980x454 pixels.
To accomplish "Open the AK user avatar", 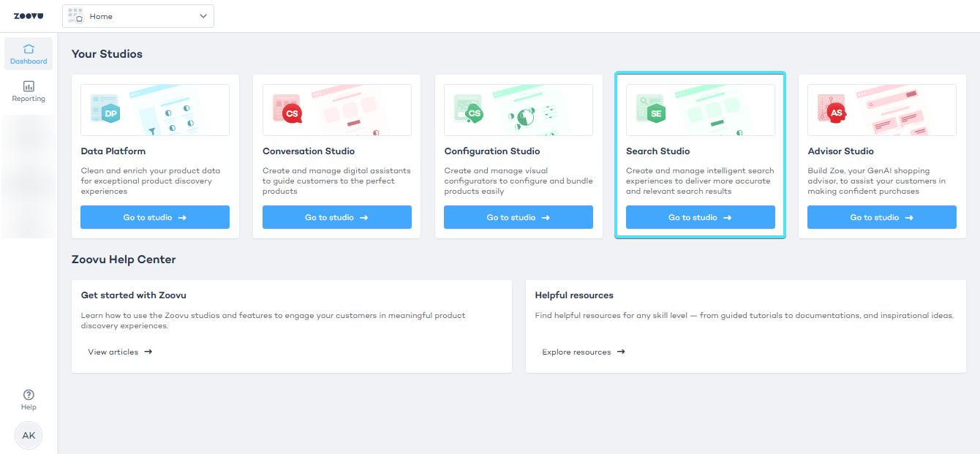I will pyautogui.click(x=29, y=435).
